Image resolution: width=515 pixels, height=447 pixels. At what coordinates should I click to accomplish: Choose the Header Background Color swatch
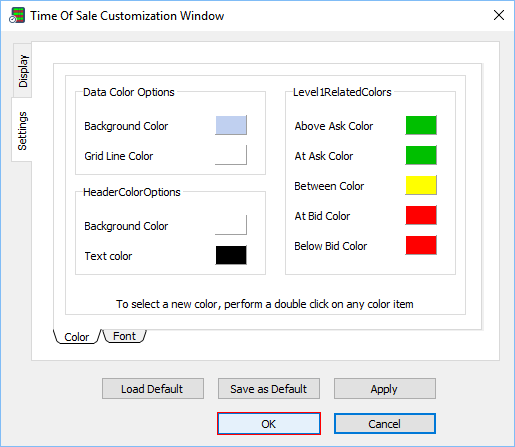[x=231, y=225]
